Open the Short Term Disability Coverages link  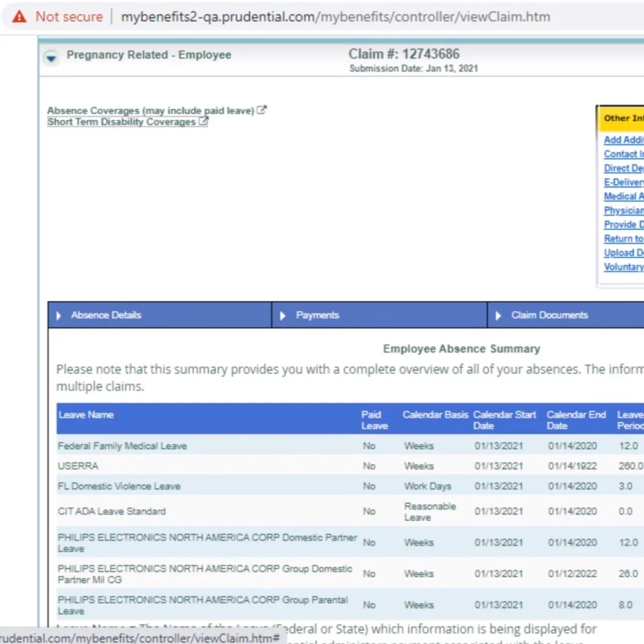tap(121, 121)
